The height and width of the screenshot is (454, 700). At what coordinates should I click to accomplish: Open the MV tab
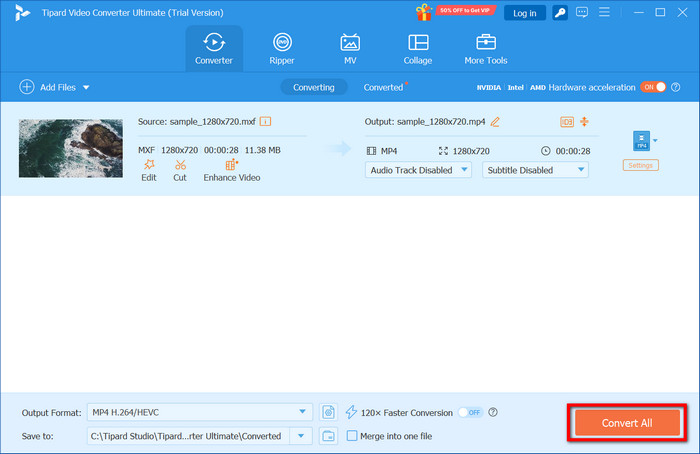click(350, 49)
